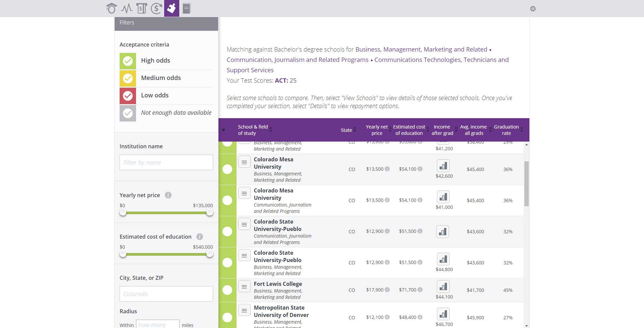This screenshot has height=328, width=644.
Task: Expand the leftmost header dropdown arrow
Action: [223, 130]
